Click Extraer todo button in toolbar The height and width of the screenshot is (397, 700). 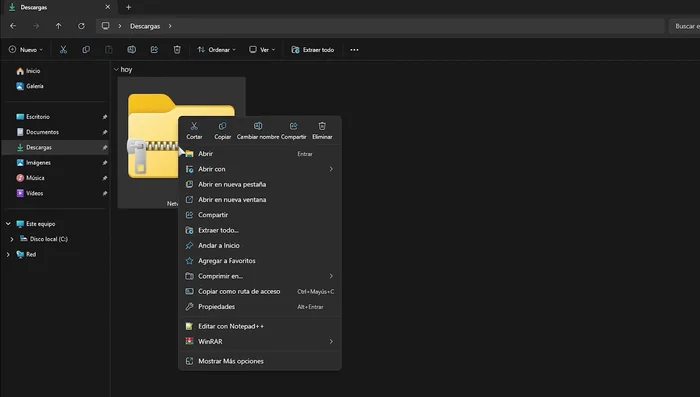312,50
